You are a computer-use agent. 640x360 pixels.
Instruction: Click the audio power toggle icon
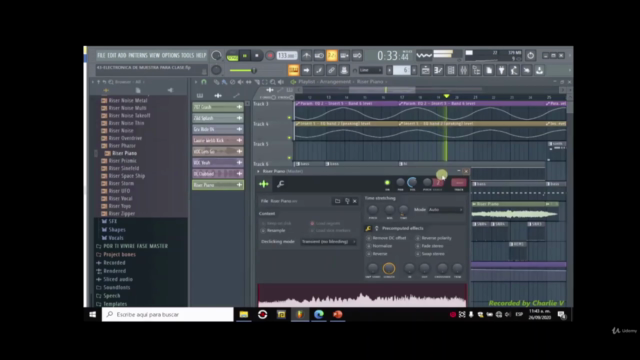coord(530,56)
